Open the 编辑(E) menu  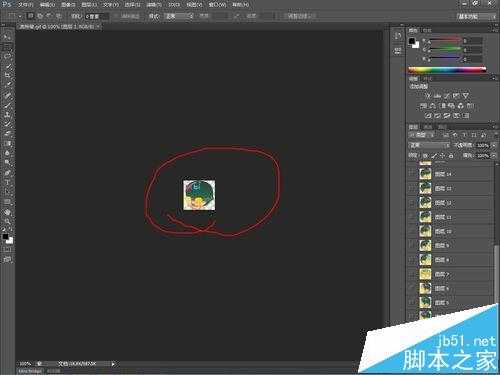click(x=47, y=5)
